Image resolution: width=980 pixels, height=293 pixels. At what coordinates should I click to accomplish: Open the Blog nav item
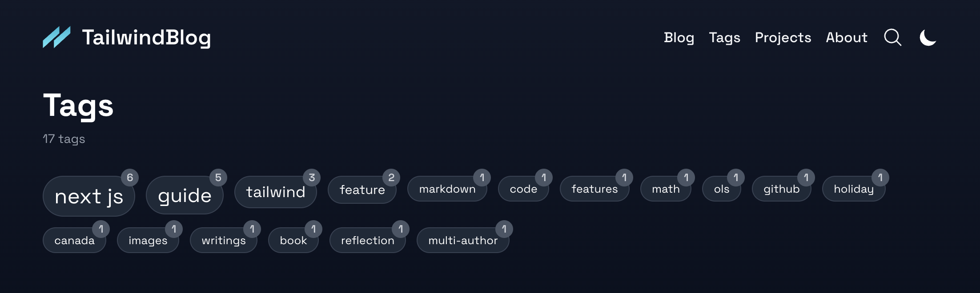click(679, 37)
